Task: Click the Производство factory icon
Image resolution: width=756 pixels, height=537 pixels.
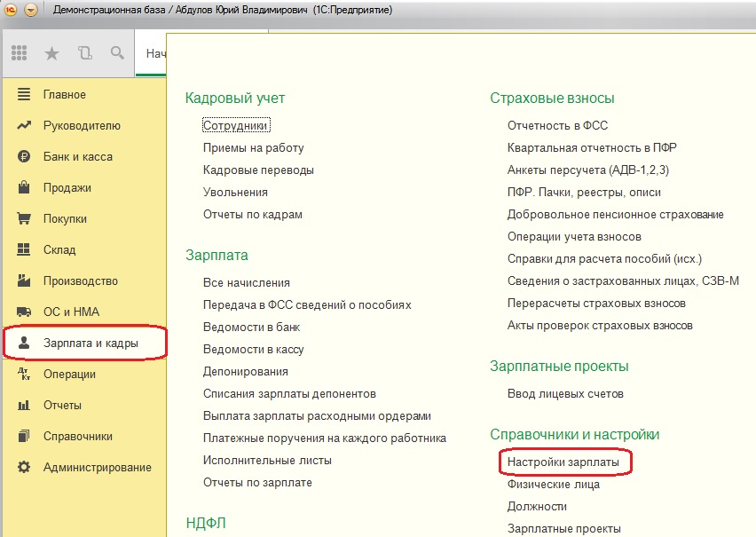Action: (24, 280)
